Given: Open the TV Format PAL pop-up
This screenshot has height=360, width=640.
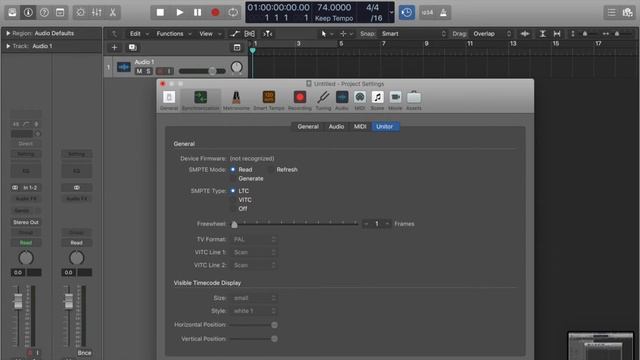Looking at the screenshot, I should 254,239.
